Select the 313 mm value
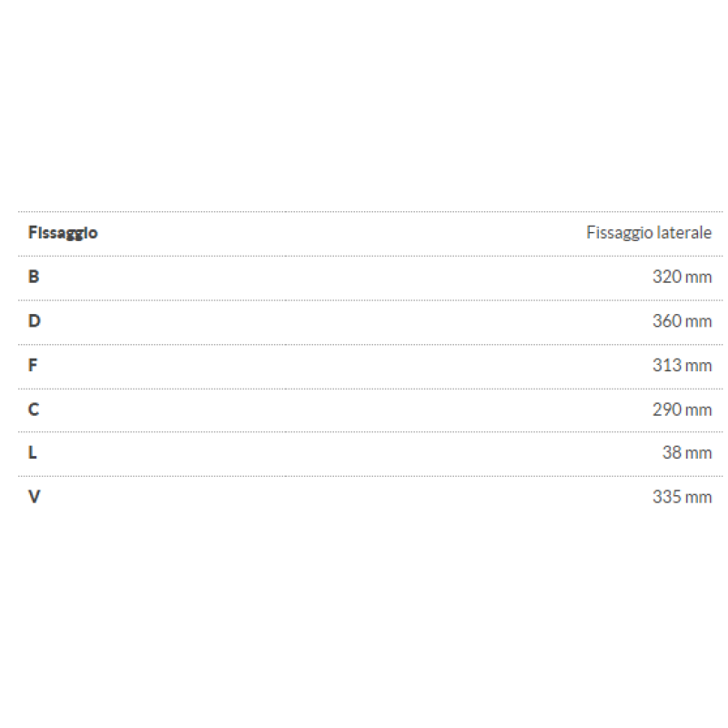Image resolution: width=728 pixels, height=728 pixels. (x=682, y=365)
